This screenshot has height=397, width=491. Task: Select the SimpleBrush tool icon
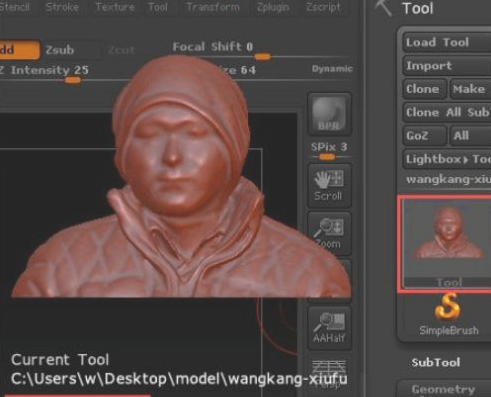448,314
